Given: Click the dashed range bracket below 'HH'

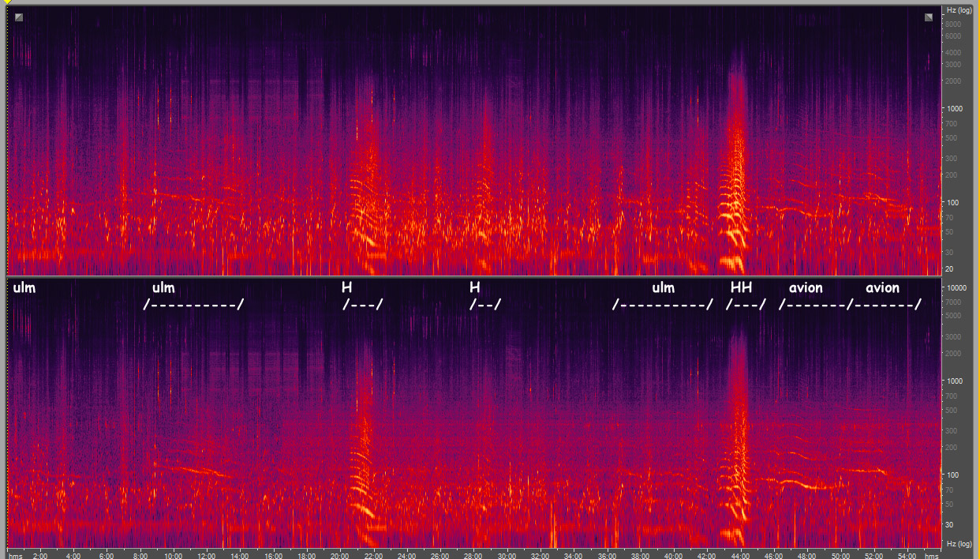Looking at the screenshot, I should pyautogui.click(x=746, y=305).
